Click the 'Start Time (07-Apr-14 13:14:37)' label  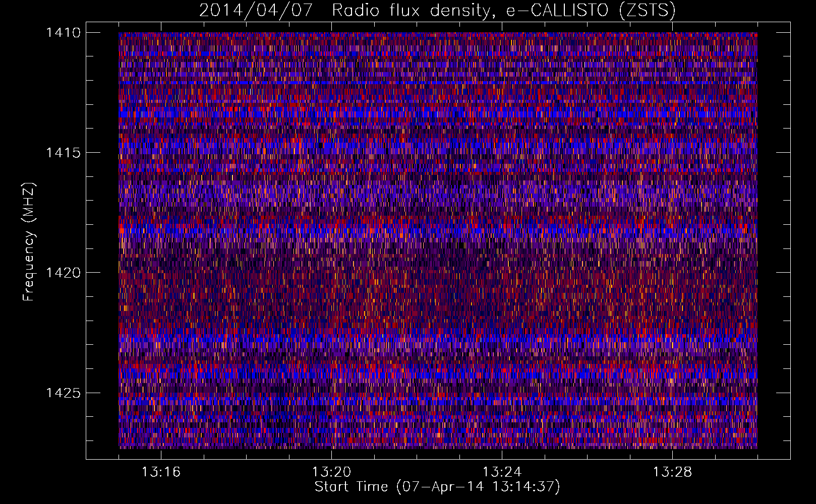[x=437, y=487]
